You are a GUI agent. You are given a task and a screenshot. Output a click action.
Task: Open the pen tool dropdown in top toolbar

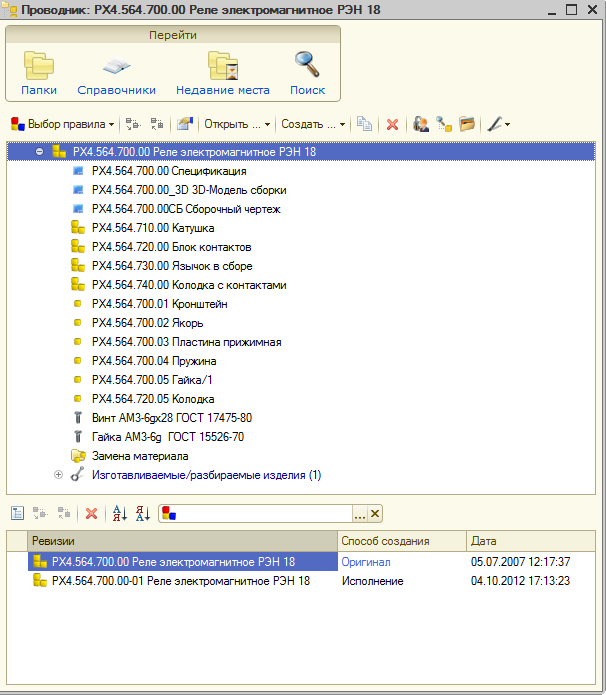pyautogui.click(x=498, y=125)
